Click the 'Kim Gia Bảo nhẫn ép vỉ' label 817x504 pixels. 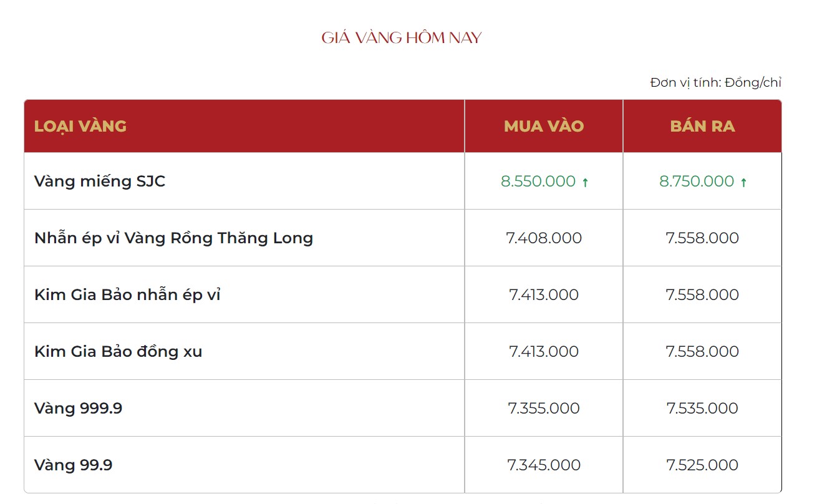coord(127,294)
